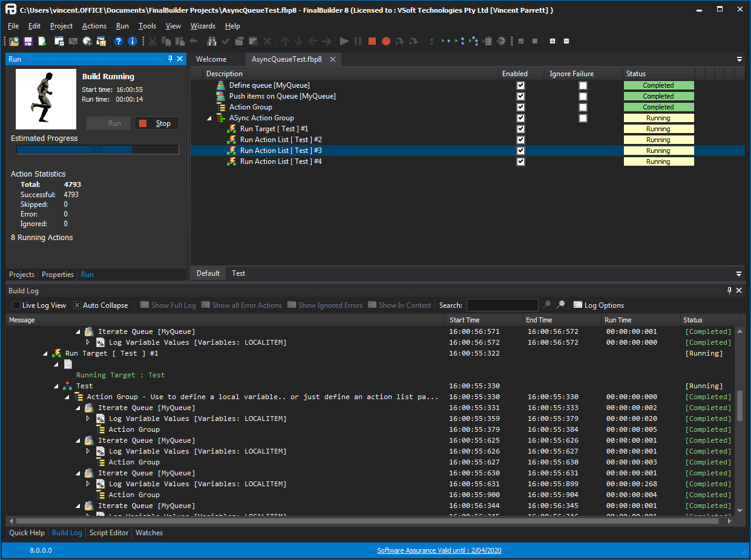Click the red square Stop toolbar icon
Screen dimensions: 751x560
click(372, 41)
